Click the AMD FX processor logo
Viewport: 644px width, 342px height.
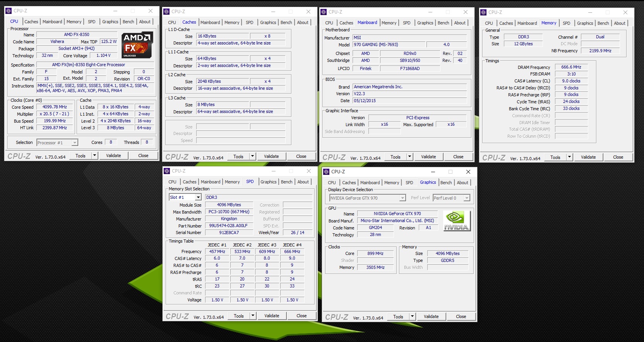137,45
